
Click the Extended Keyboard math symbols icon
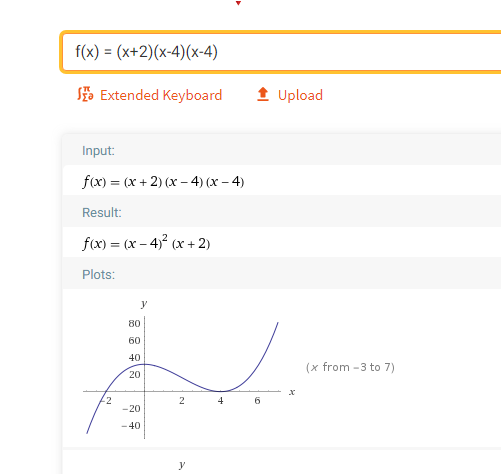click(x=85, y=94)
